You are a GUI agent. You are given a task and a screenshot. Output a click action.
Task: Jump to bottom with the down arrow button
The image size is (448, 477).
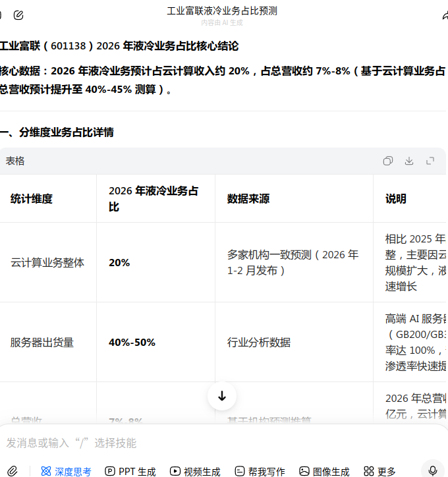click(x=222, y=396)
